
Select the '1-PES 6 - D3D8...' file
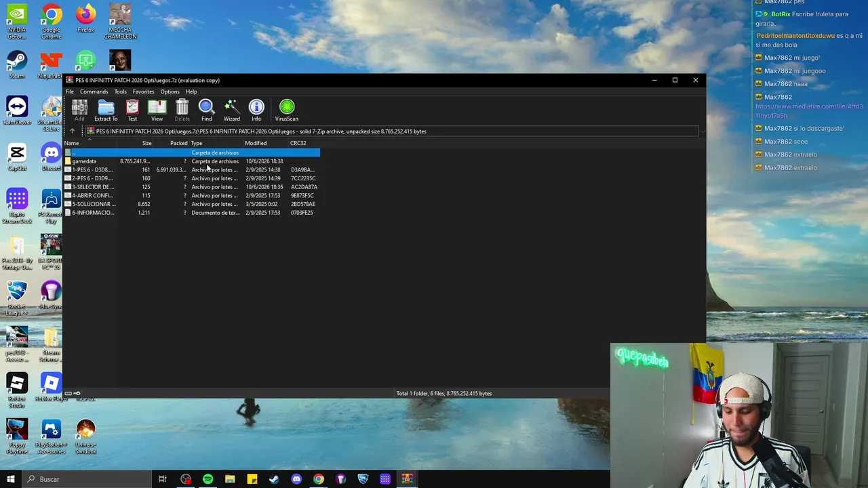tap(191, 169)
